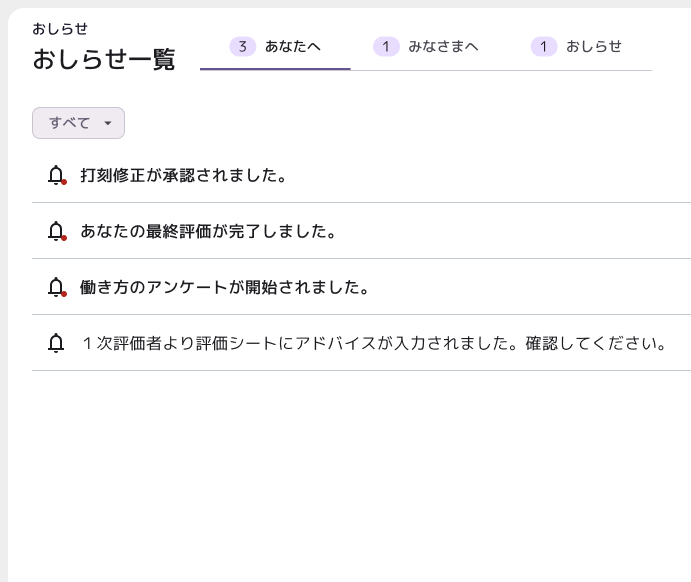Click the badge count 1 on おしらせ tab
The height and width of the screenshot is (582, 691).
544,47
